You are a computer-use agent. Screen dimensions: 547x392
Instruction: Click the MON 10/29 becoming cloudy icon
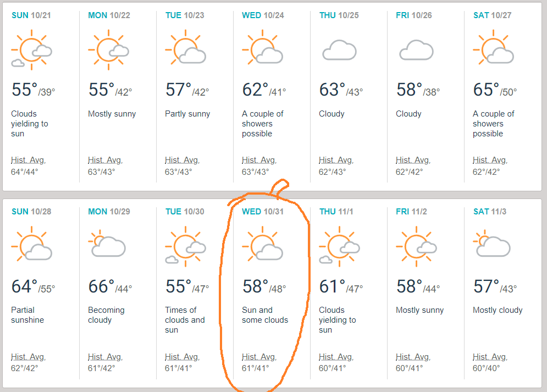[108, 246]
